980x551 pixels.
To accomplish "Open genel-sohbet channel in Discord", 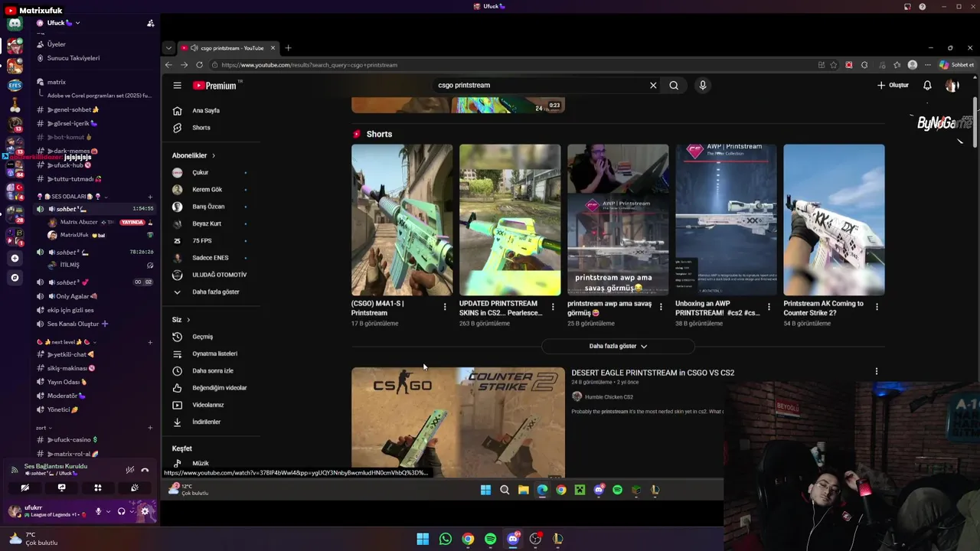I will point(73,110).
